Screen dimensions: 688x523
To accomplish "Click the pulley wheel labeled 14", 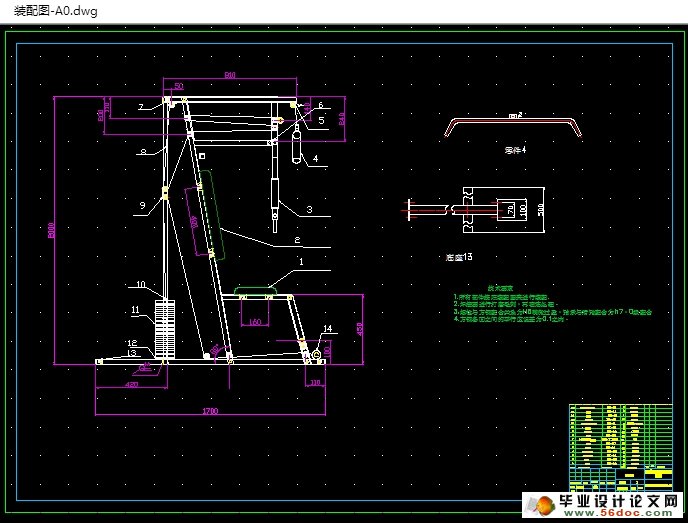I will tap(315, 352).
